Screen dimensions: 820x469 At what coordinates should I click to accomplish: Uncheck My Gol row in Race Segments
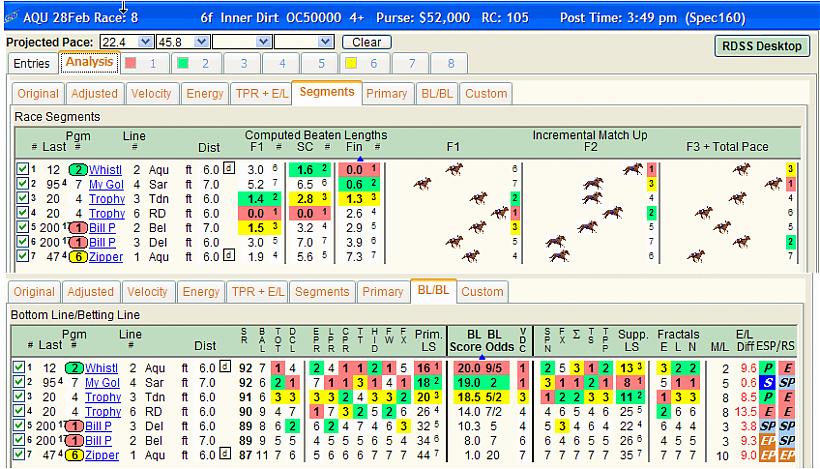[22, 184]
